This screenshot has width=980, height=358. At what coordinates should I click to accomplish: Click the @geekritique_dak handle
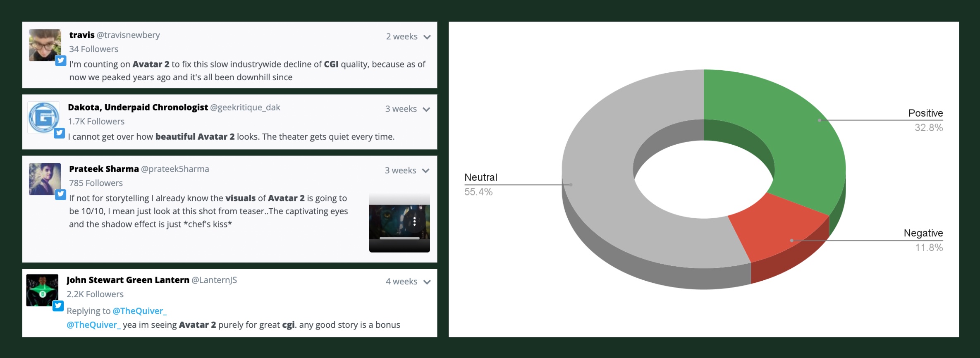click(245, 107)
